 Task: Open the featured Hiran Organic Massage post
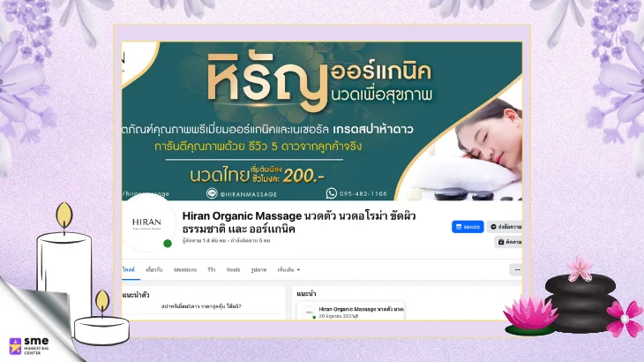pyautogui.click(x=351, y=311)
